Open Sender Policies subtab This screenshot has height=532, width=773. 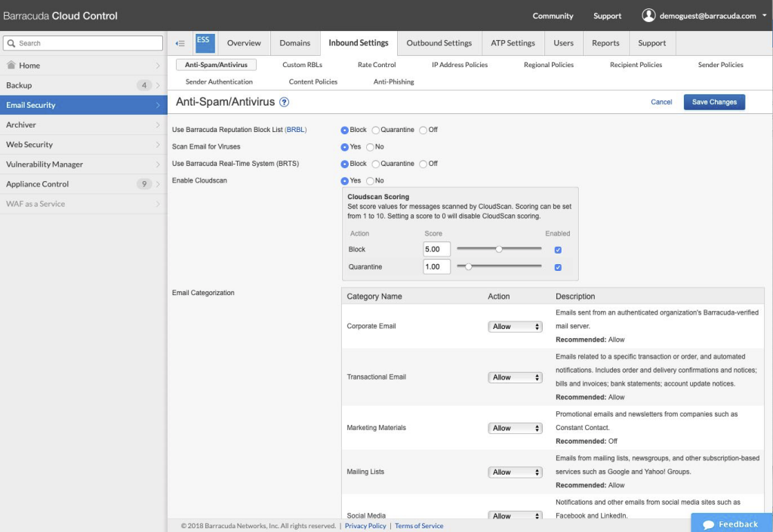click(x=720, y=65)
